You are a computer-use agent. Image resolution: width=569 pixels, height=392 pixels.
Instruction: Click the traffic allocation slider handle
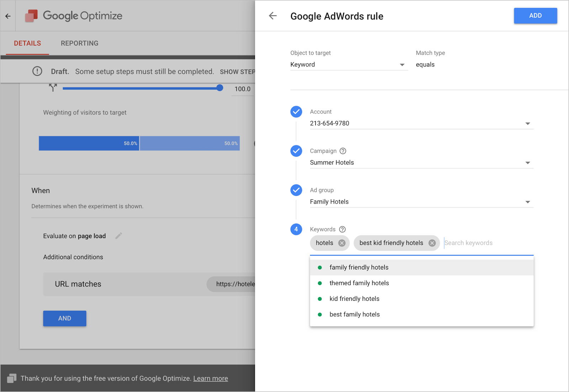[x=220, y=88]
